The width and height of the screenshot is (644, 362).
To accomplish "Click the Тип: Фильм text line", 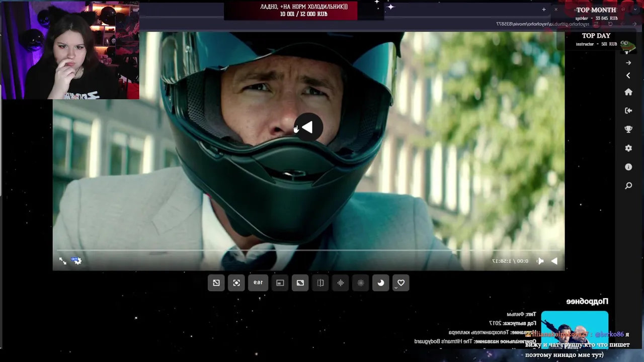I will pos(521,314).
